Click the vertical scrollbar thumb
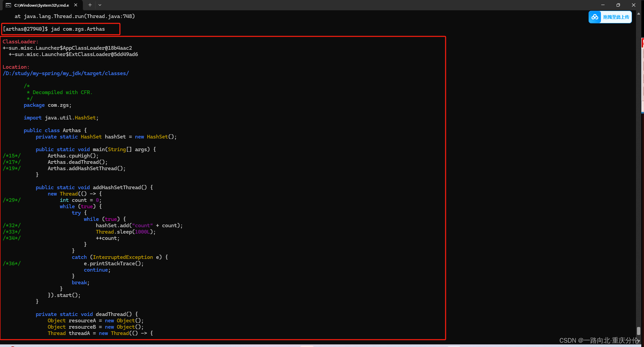644x347 pixels. tap(639, 331)
